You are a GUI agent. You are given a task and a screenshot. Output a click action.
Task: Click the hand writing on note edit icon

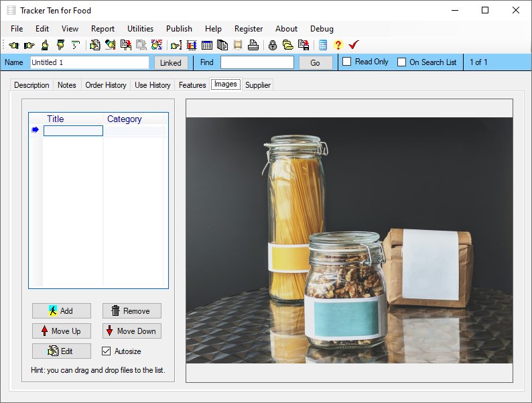[x=95, y=45]
